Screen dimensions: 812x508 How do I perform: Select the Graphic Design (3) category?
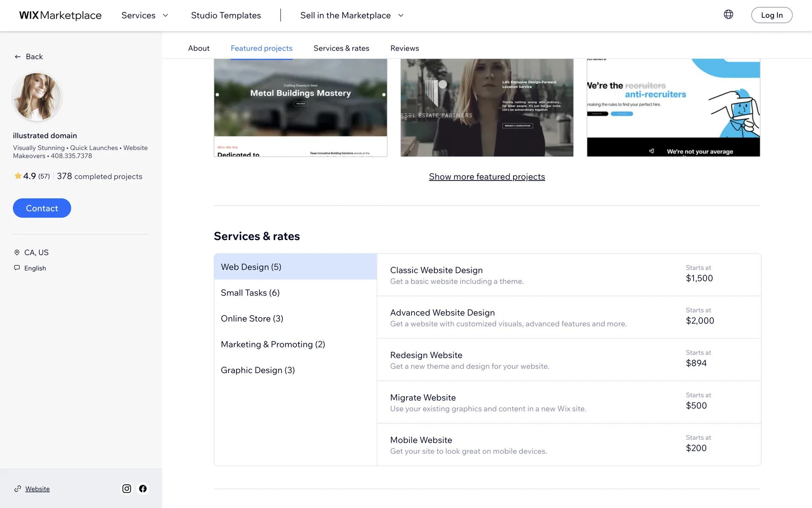pyautogui.click(x=258, y=370)
